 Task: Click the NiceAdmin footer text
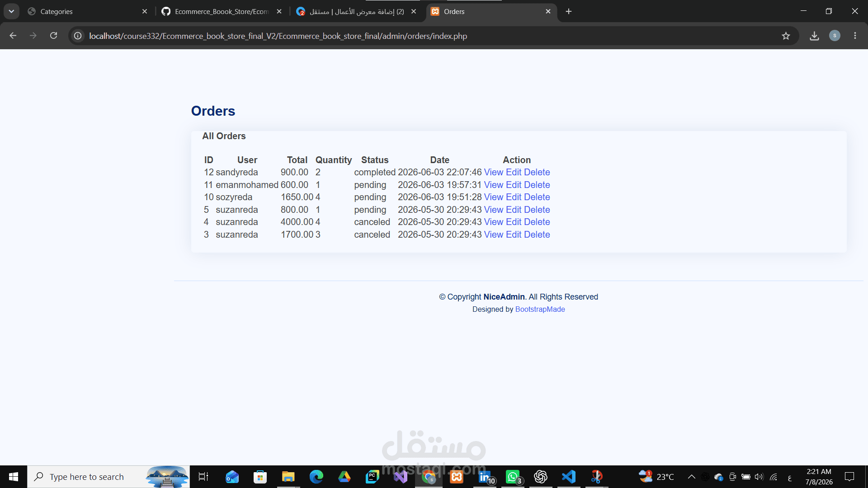coord(504,297)
